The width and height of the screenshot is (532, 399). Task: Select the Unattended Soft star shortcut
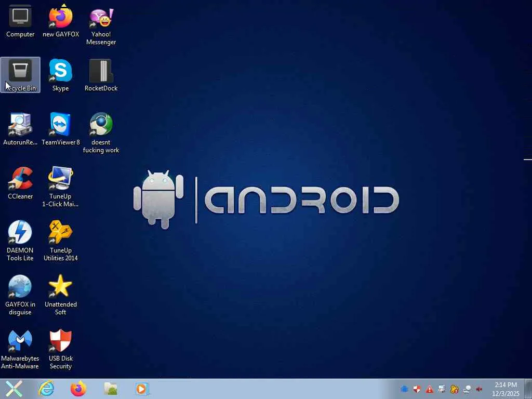[x=61, y=295]
